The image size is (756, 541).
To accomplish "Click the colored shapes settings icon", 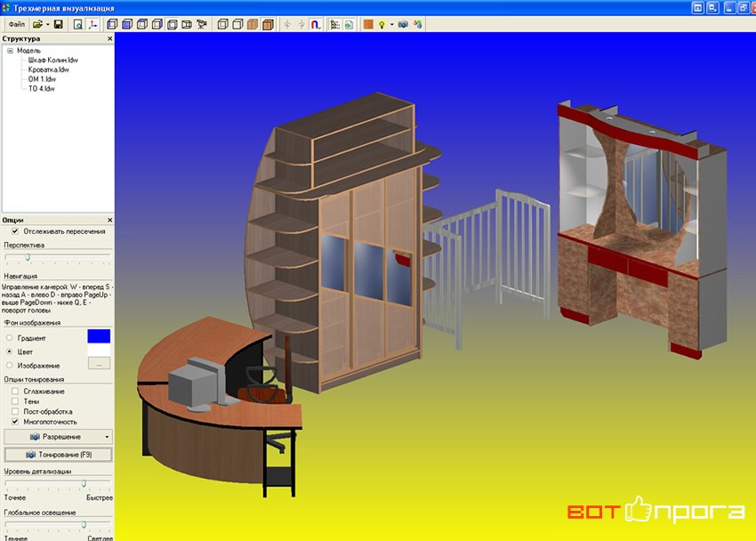I will pyautogui.click(x=417, y=24).
